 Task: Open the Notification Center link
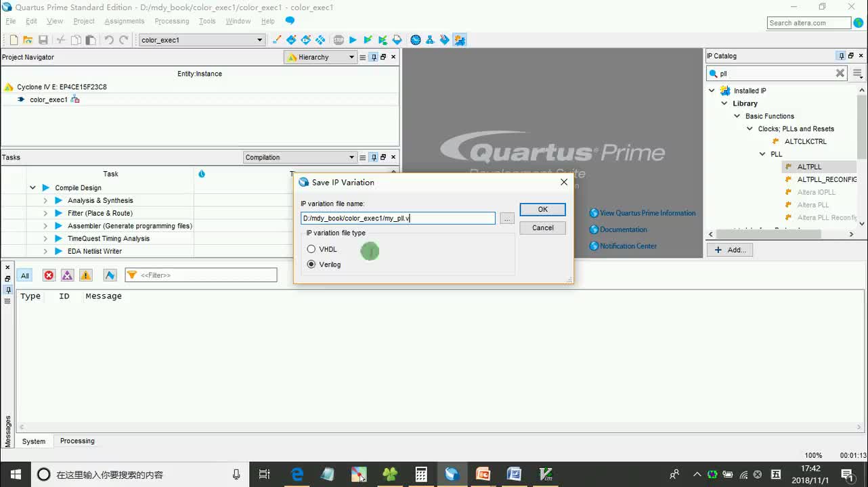click(x=628, y=246)
